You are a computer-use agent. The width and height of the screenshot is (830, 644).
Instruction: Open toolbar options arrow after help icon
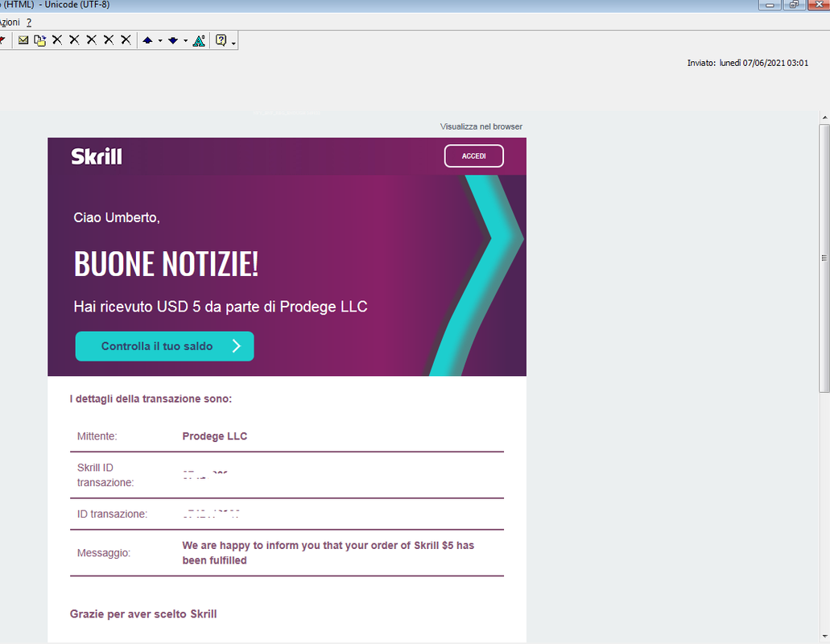233,43
